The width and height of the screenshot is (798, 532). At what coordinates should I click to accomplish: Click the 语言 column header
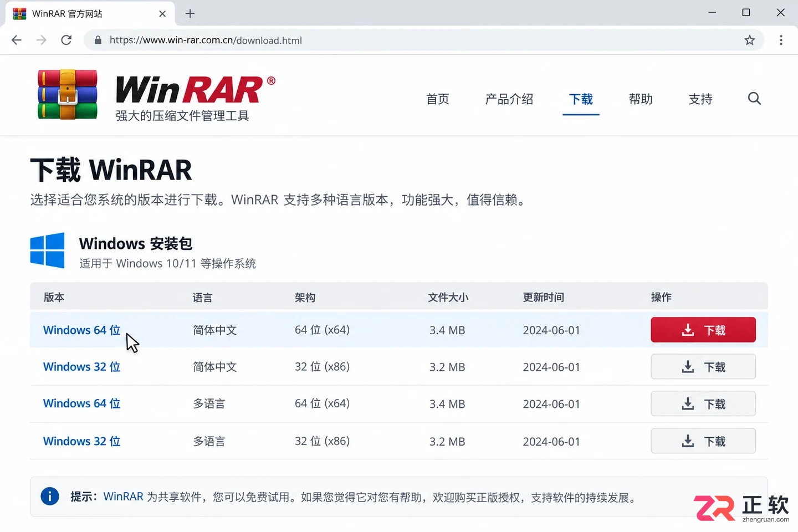coord(202,298)
